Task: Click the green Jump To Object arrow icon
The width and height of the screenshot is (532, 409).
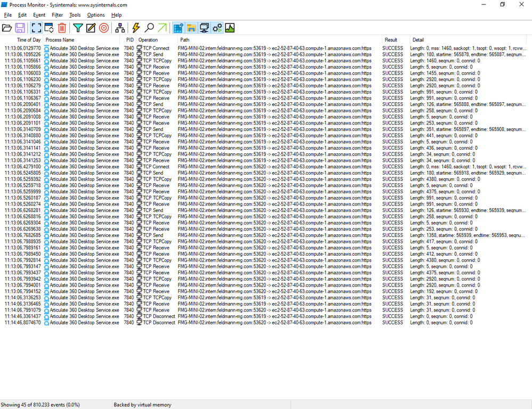Action: click(x=162, y=28)
